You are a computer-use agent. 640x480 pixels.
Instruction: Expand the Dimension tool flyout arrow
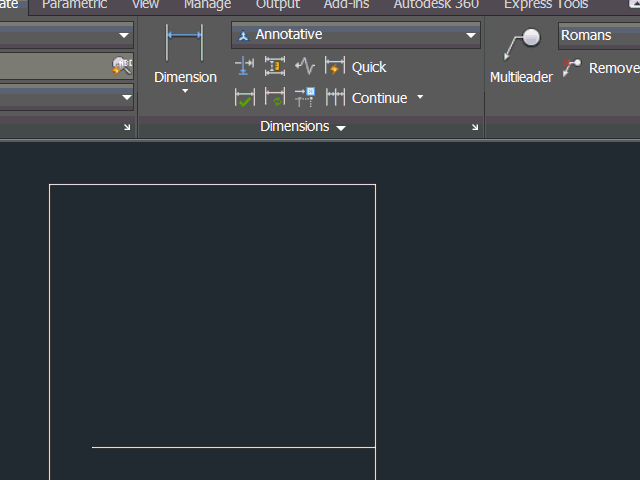[x=185, y=91]
